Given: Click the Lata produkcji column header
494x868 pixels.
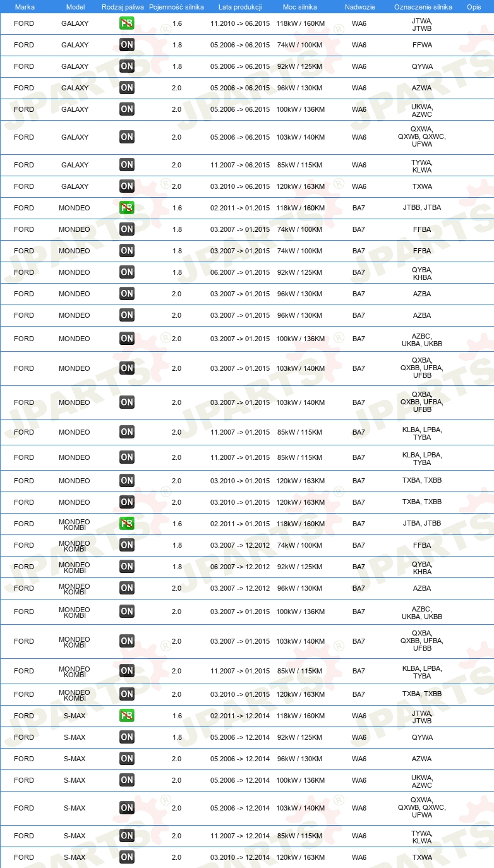Looking at the screenshot, I should pos(240,7).
